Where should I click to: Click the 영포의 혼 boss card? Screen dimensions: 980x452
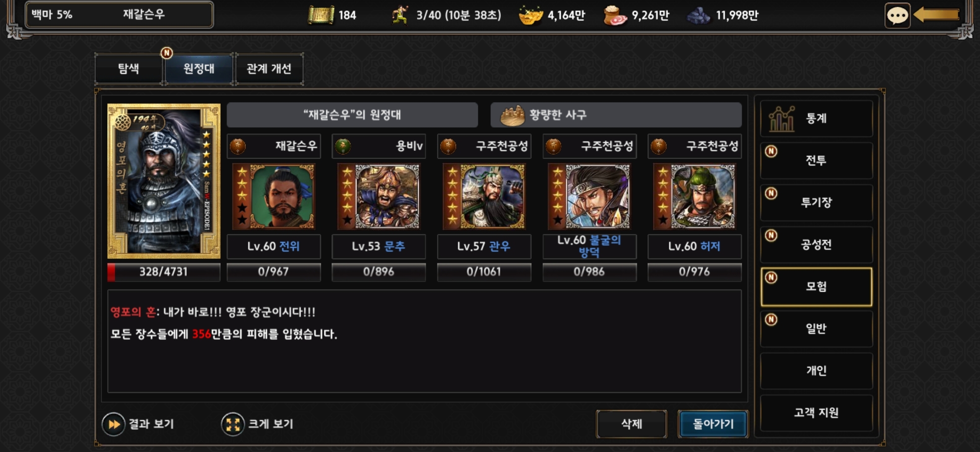(164, 181)
